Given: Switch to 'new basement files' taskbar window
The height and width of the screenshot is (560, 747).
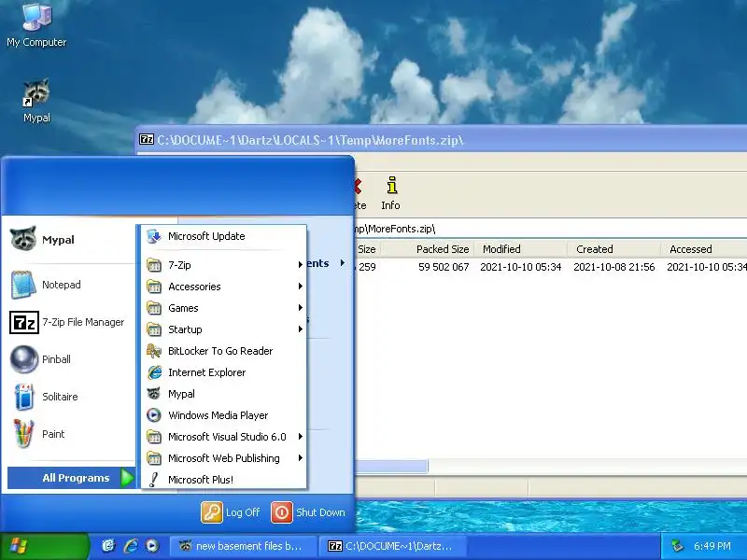Looking at the screenshot, I should coord(244,546).
